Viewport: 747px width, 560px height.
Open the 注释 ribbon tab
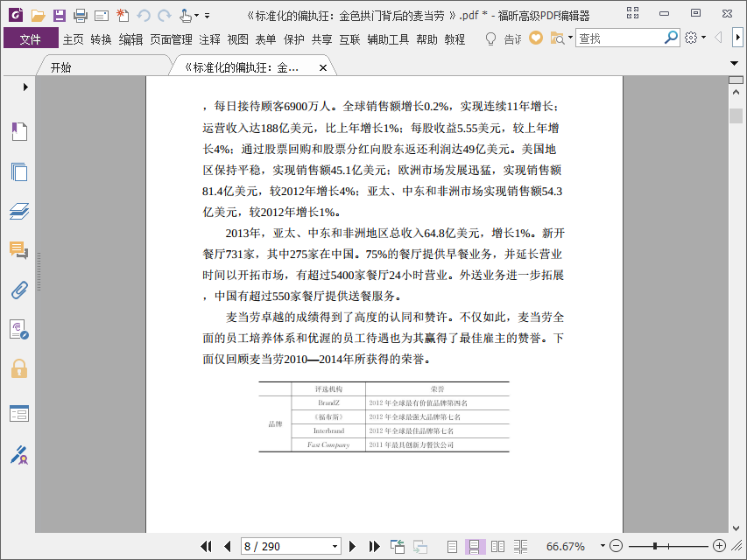209,39
